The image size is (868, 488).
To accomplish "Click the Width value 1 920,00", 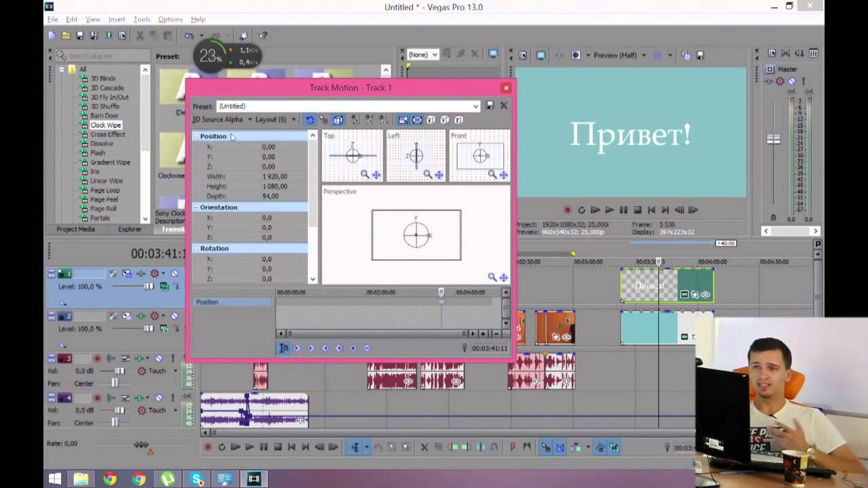I will 274,176.
